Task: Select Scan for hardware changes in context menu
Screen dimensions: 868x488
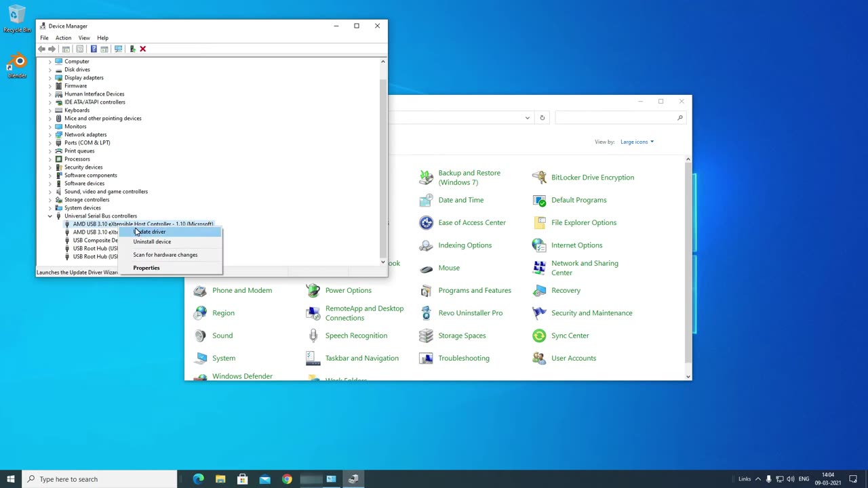Action: [x=170, y=255]
